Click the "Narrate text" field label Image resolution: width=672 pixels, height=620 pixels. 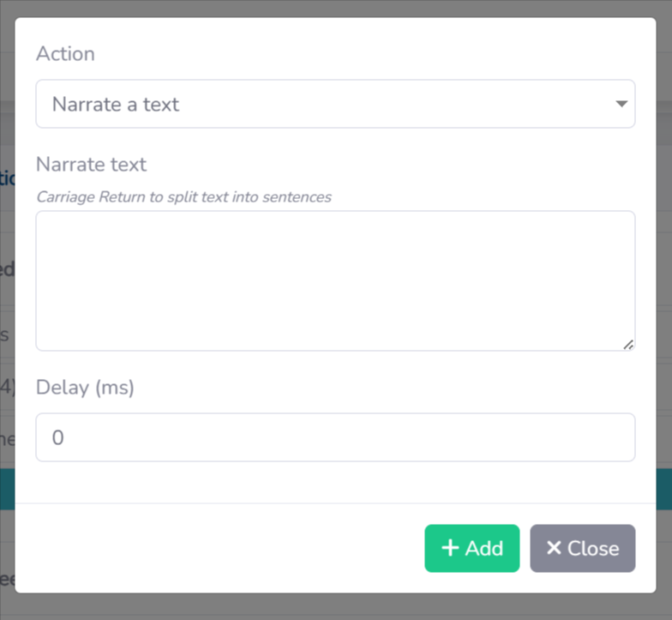(91, 164)
